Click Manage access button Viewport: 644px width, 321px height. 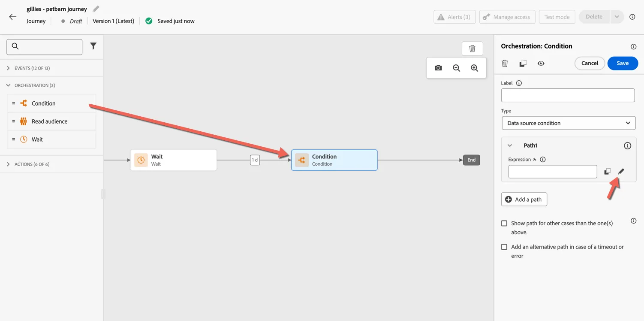click(507, 17)
